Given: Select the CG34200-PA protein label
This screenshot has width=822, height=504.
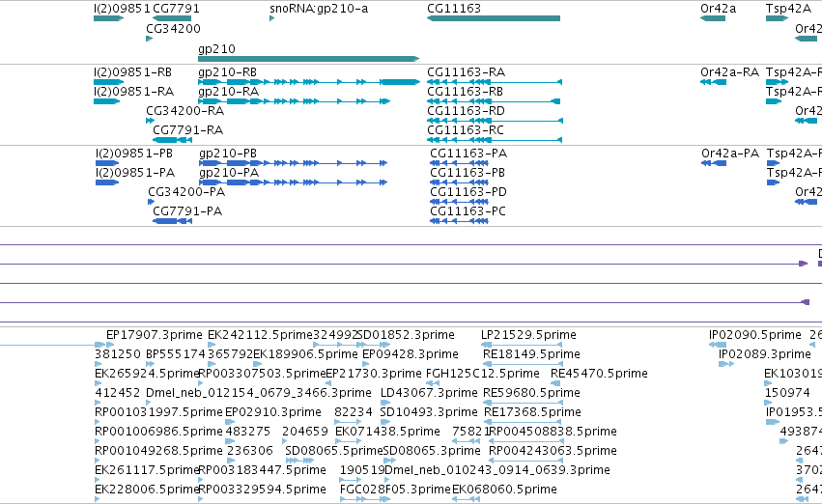Looking at the screenshot, I should 186,192.
